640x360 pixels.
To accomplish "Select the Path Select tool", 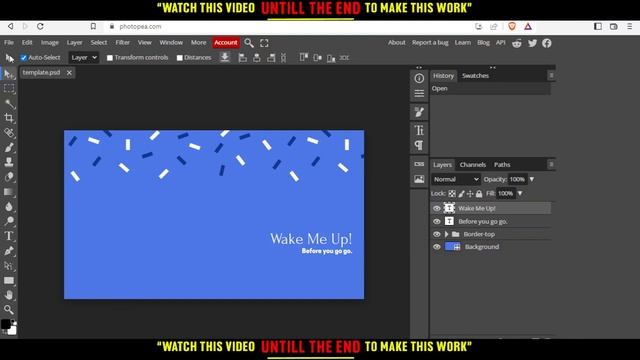I will 9,265.
